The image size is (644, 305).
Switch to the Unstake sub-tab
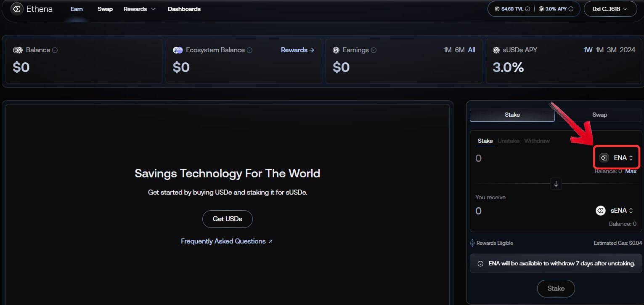pyautogui.click(x=509, y=141)
